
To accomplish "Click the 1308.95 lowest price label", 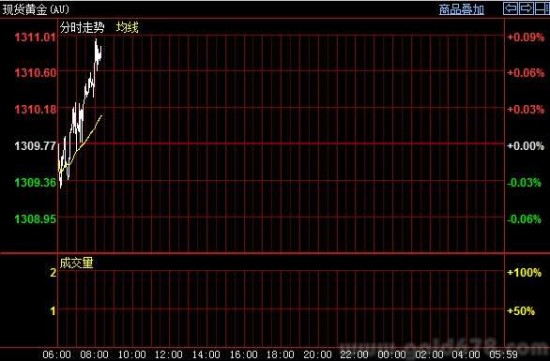I will click(x=35, y=219).
